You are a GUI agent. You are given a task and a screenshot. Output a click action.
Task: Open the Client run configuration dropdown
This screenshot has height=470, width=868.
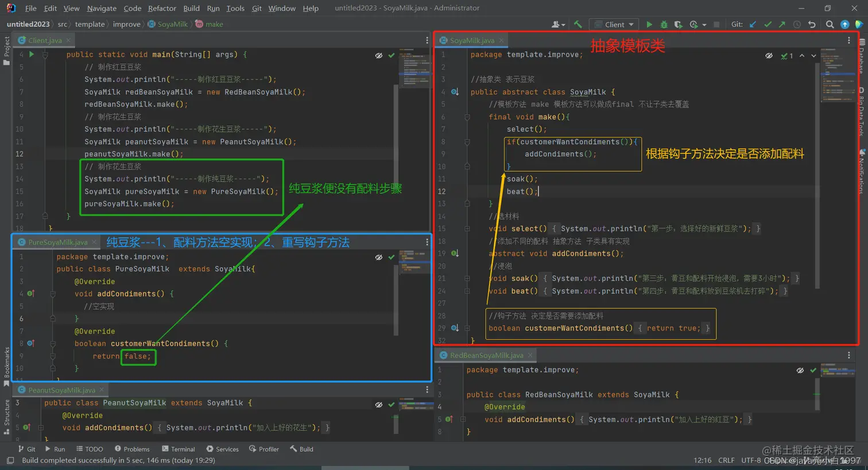614,25
